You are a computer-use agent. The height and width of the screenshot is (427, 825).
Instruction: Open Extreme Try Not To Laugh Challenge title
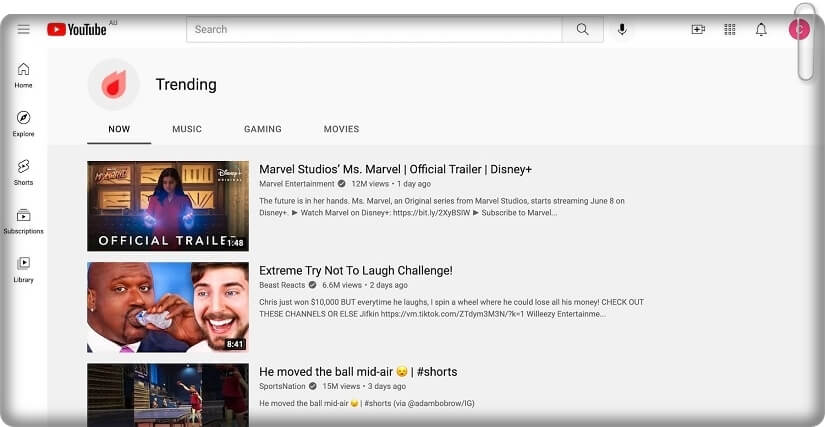356,270
